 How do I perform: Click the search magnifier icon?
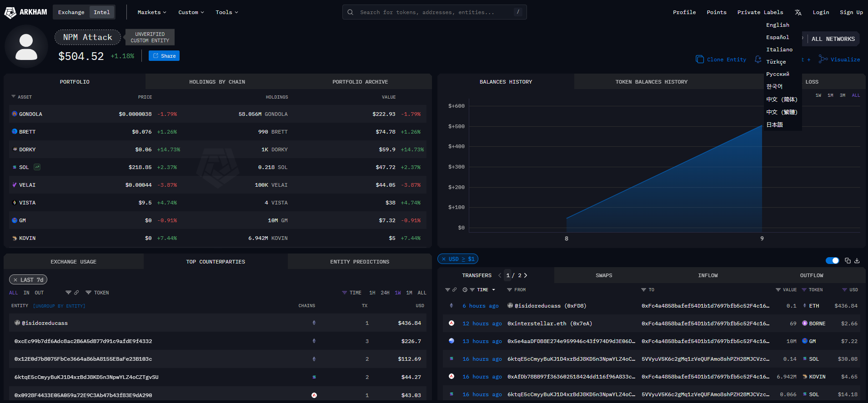point(350,12)
